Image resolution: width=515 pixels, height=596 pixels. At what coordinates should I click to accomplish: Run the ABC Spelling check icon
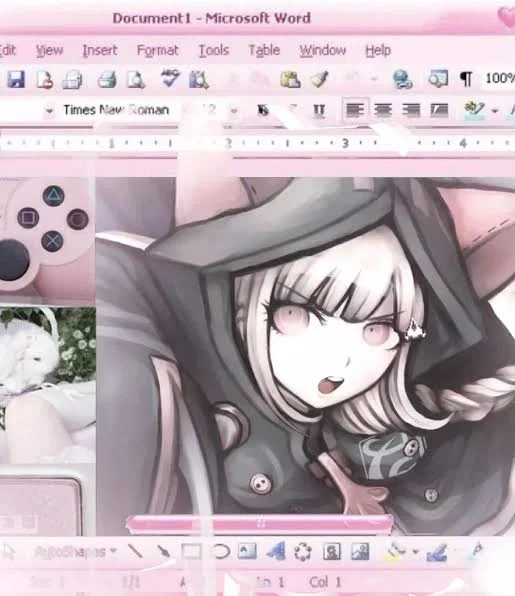click(170, 78)
